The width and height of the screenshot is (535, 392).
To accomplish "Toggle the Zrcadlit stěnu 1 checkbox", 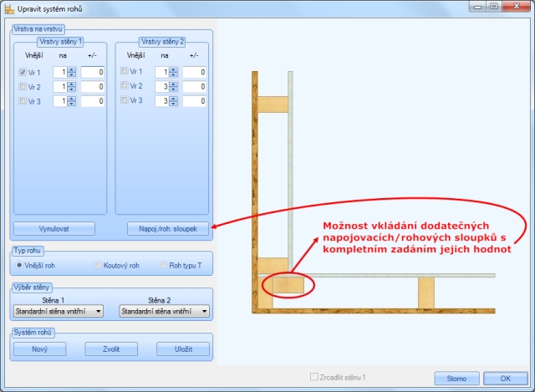I will coord(314,377).
